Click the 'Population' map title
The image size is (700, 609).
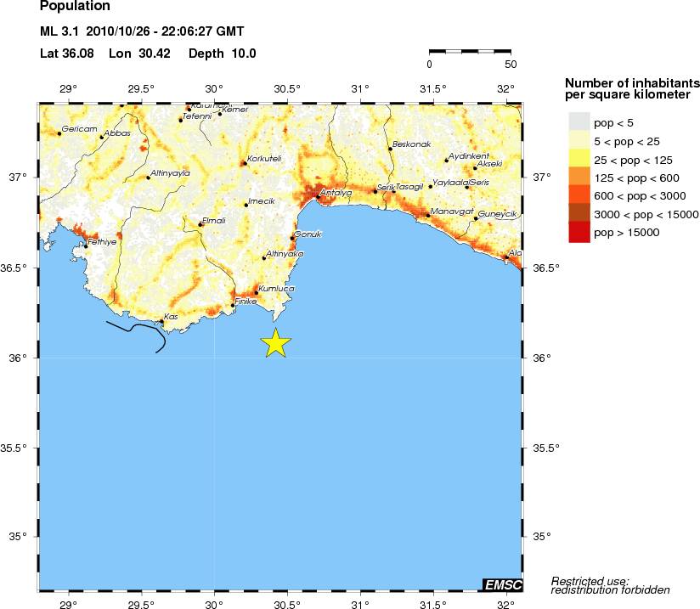75,7
